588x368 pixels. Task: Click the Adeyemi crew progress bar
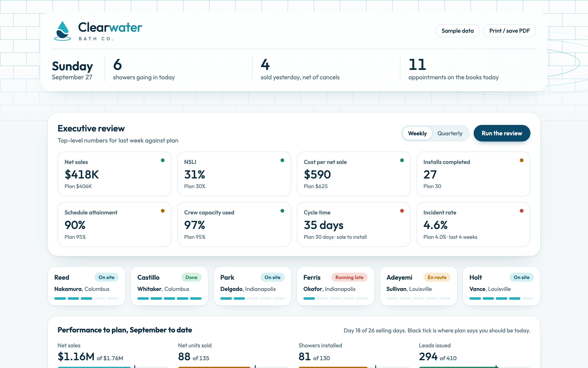[x=418, y=298]
